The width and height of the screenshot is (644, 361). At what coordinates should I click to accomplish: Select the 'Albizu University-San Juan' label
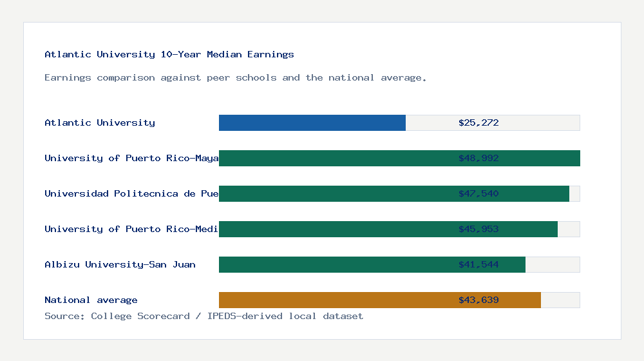pos(120,264)
